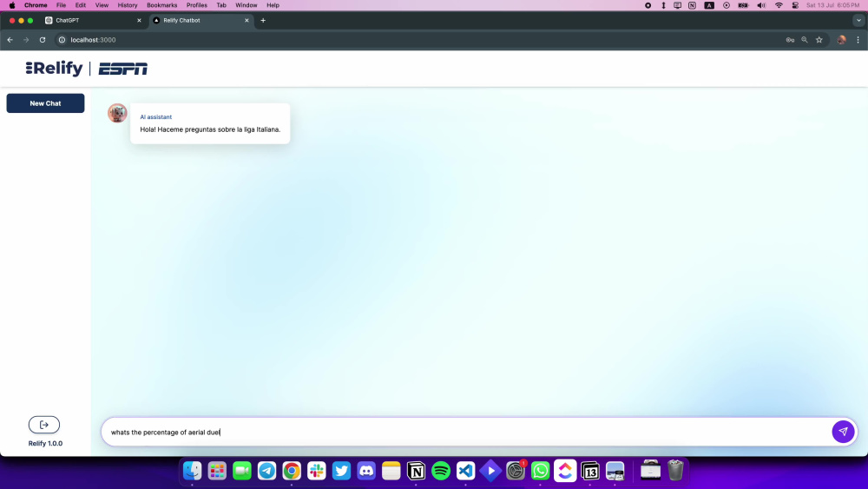Open the View menu

[x=102, y=5]
